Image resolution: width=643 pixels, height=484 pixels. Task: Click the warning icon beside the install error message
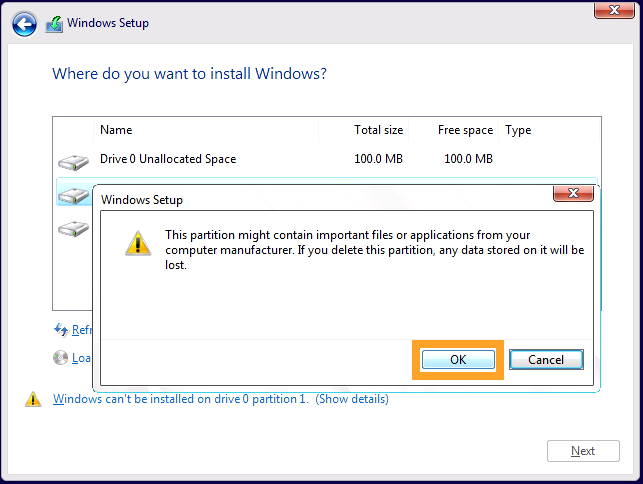click(x=33, y=400)
